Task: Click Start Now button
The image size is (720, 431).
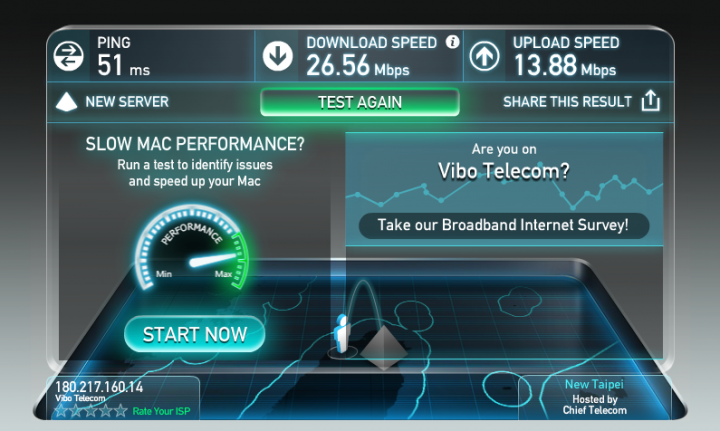Action: [x=195, y=334]
